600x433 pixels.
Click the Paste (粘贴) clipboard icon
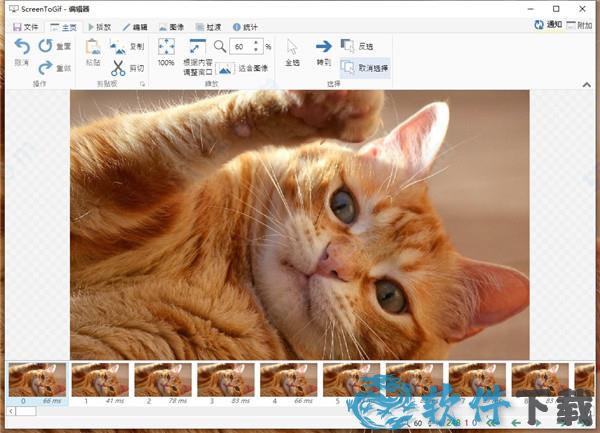93,47
